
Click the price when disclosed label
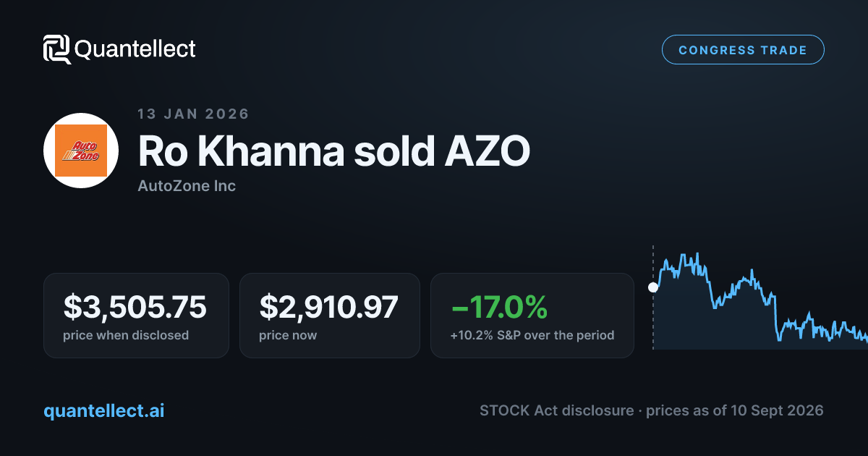click(x=126, y=335)
